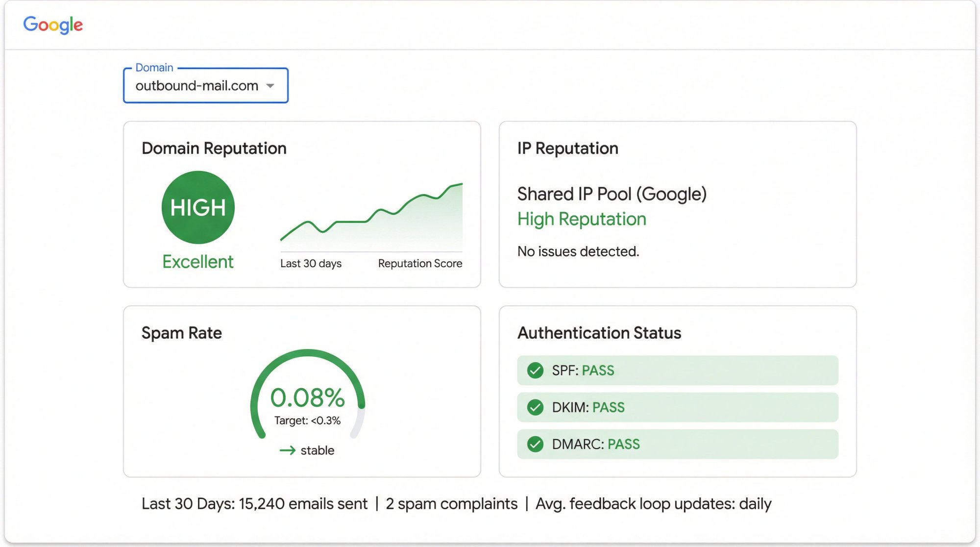Click the reputation score trend chart
The image size is (980, 547).
click(371, 218)
